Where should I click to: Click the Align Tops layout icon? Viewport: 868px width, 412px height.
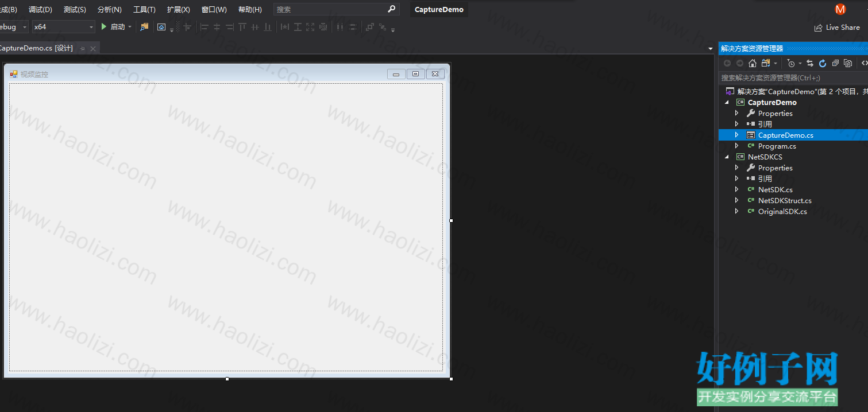pos(242,27)
